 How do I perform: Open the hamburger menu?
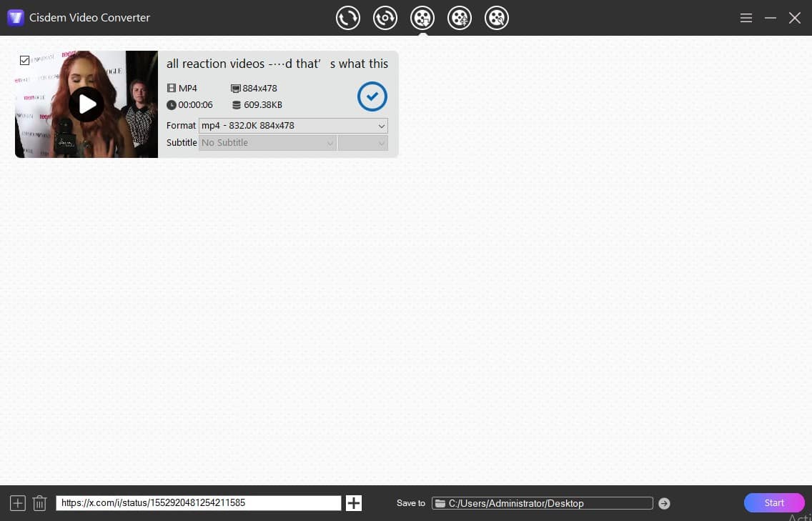(746, 18)
